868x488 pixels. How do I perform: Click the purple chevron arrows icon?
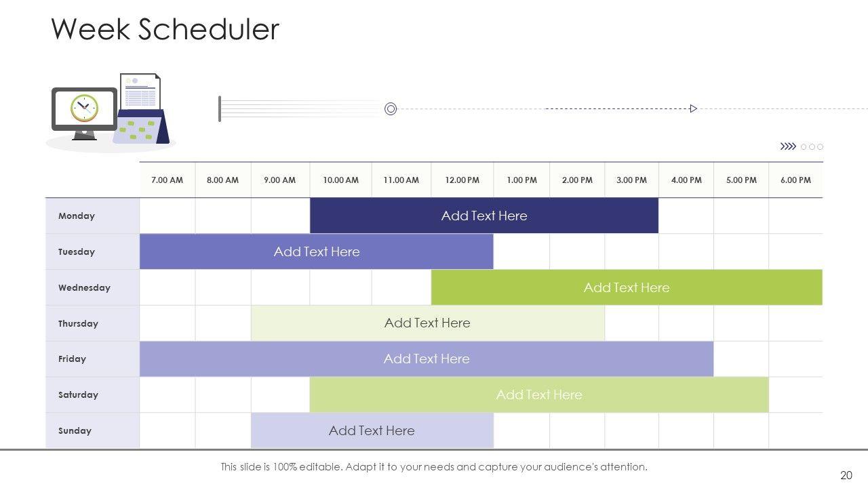coord(788,146)
